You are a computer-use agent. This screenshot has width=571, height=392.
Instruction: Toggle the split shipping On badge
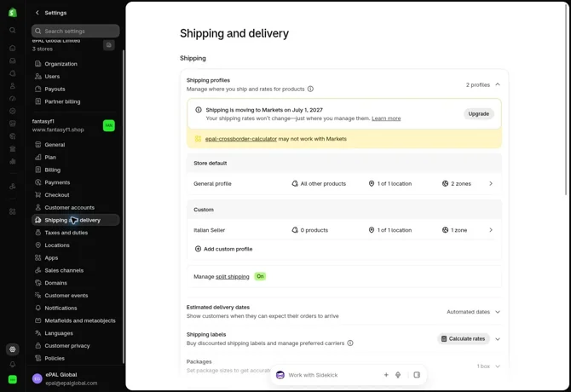pyautogui.click(x=260, y=276)
